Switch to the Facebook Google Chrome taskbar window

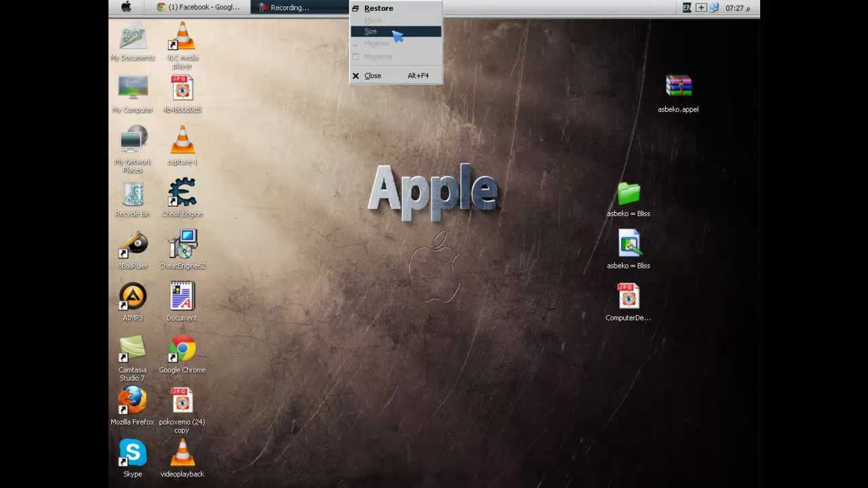pos(199,7)
